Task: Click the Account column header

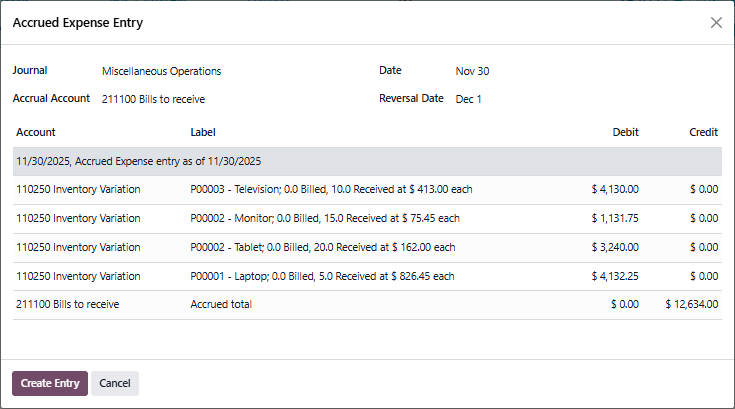Action: click(36, 132)
